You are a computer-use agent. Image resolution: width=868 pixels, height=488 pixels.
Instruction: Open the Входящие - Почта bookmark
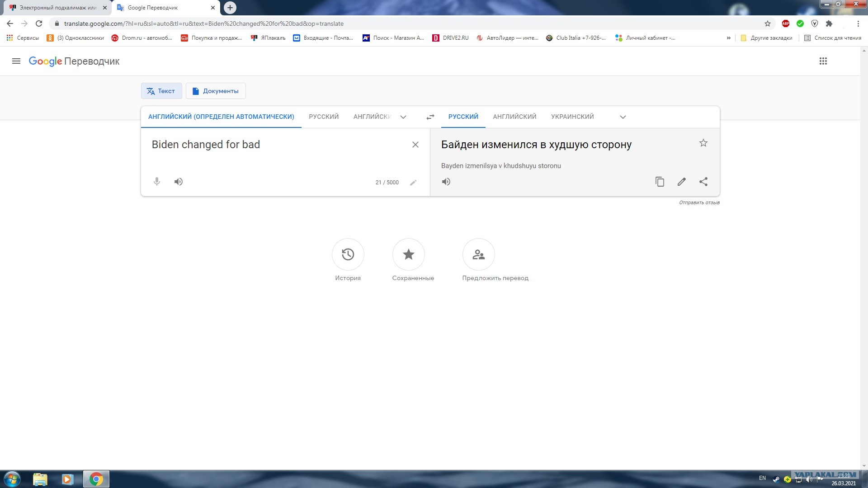323,38
